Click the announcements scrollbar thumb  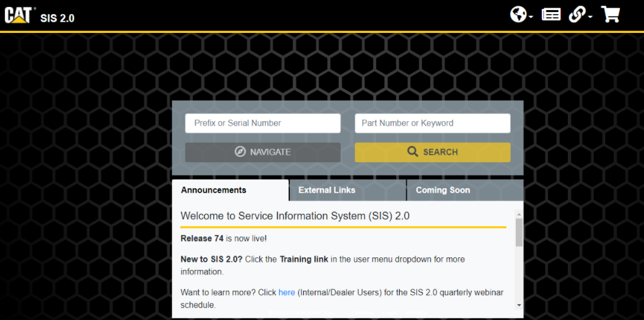pyautogui.click(x=519, y=232)
